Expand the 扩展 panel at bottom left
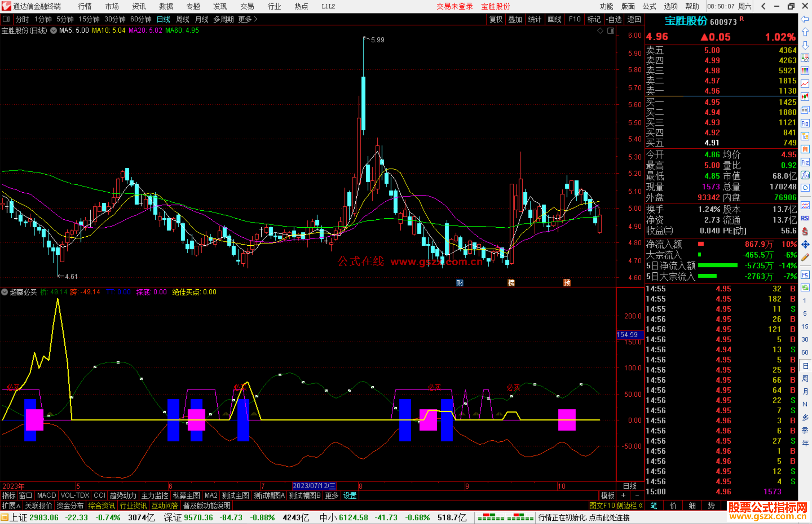The width and height of the screenshot is (812, 524). (11, 506)
